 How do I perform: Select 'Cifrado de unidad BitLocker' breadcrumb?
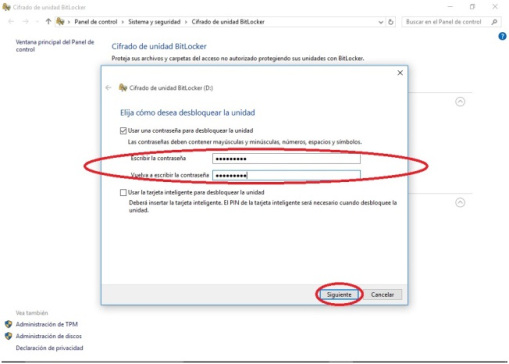point(228,22)
